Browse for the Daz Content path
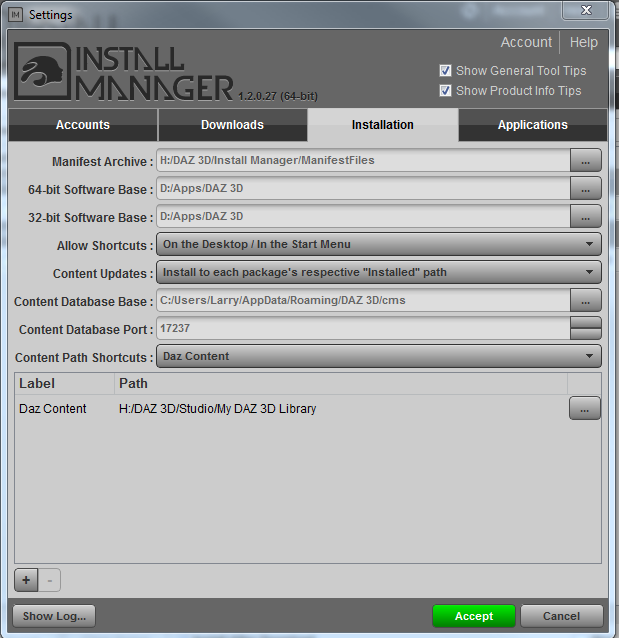619x638 pixels. pos(584,408)
